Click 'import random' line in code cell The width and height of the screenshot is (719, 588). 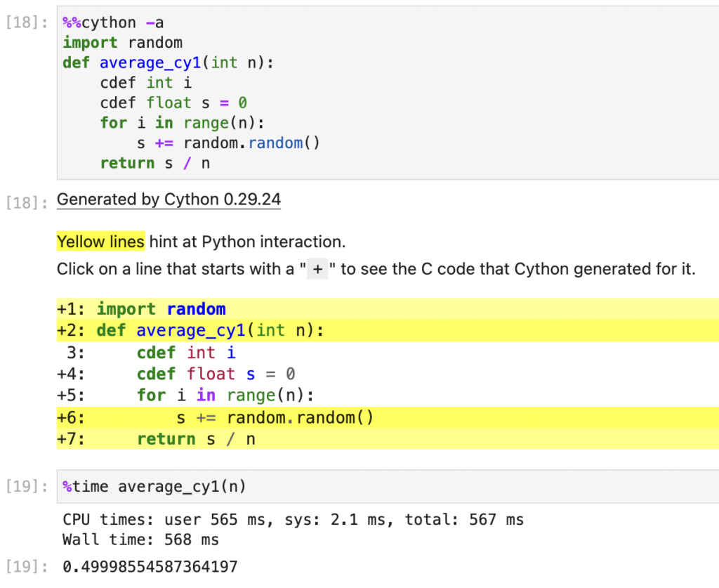coord(122,43)
